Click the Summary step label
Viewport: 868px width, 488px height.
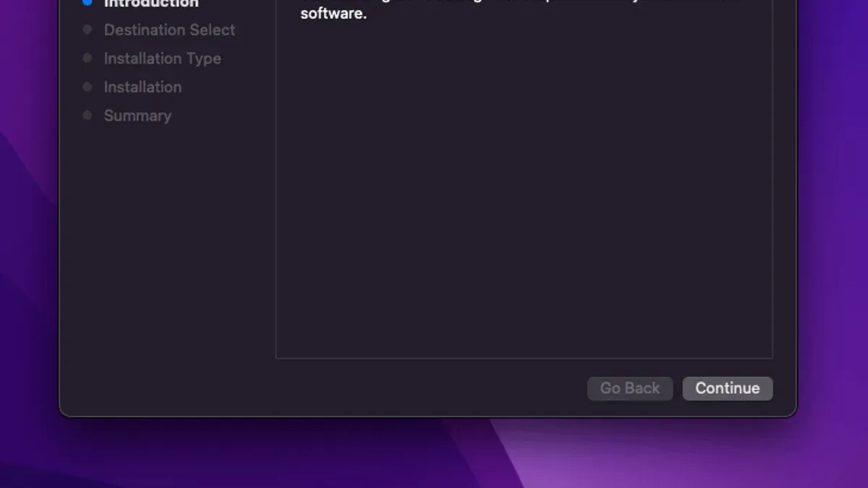137,116
